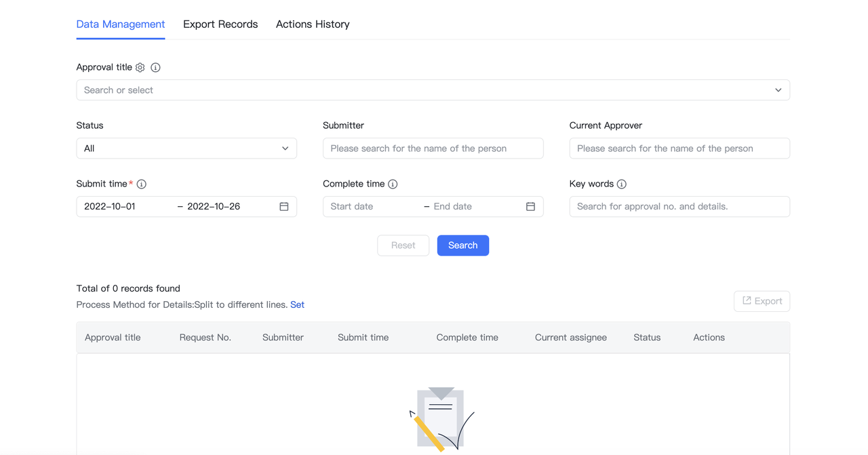Click the Set link for process method

click(x=297, y=304)
